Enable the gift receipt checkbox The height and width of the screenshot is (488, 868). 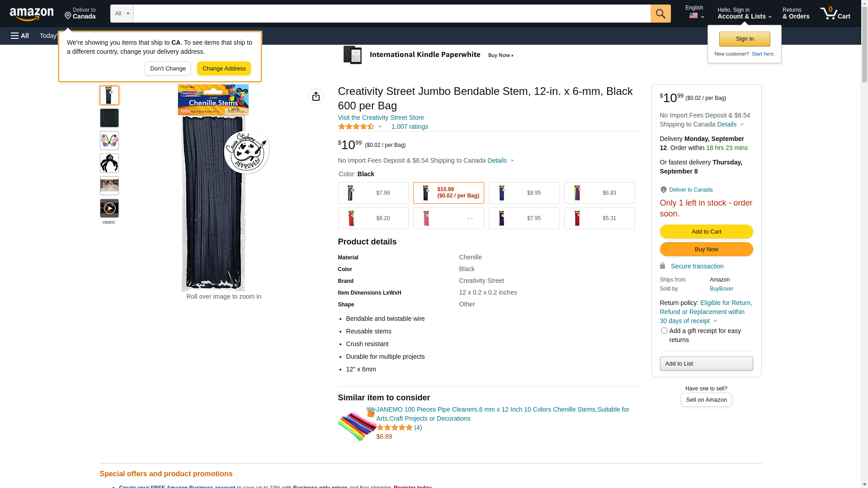[664, 331]
